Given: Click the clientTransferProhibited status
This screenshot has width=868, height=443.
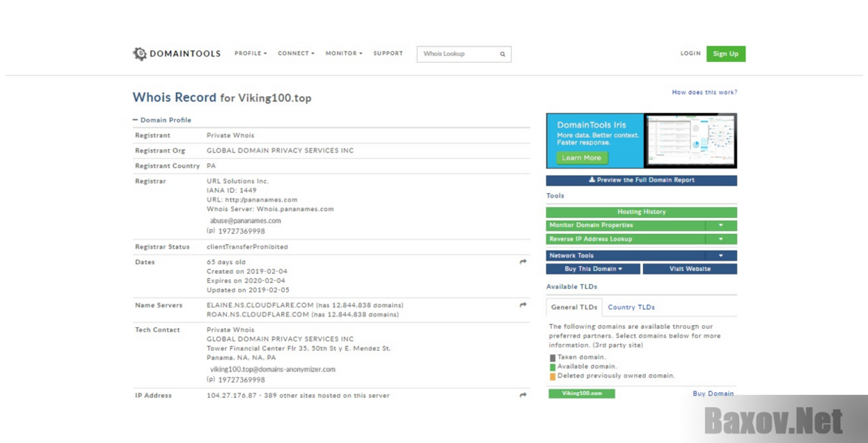Looking at the screenshot, I should pyautogui.click(x=247, y=247).
